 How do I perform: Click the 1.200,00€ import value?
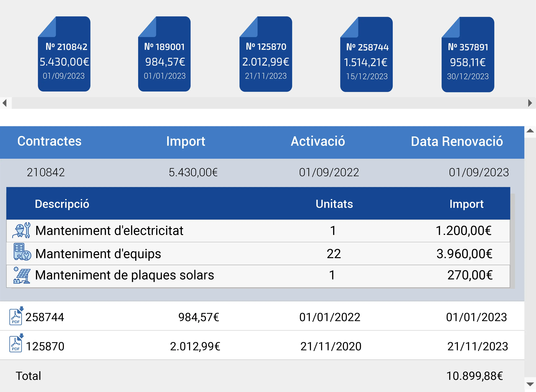pyautogui.click(x=464, y=231)
